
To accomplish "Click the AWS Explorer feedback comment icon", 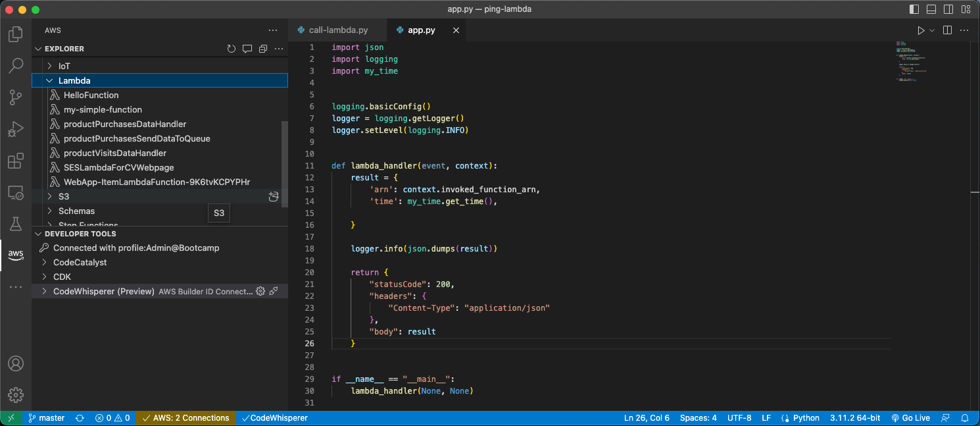I will 247,49.
